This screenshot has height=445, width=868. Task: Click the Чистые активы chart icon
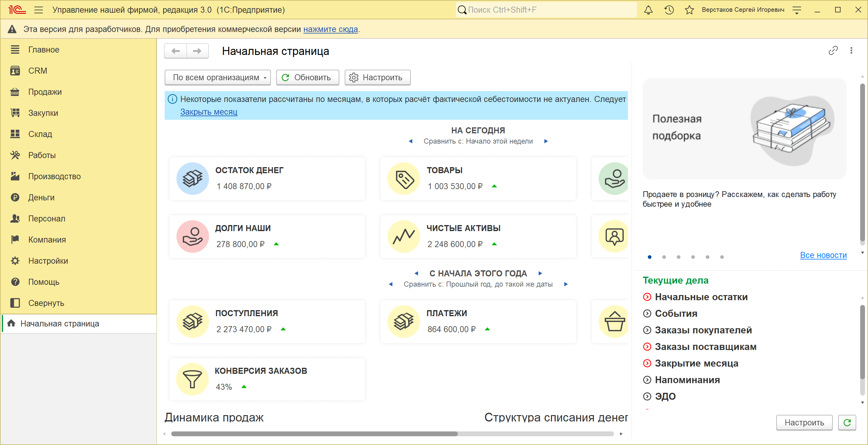pyautogui.click(x=404, y=236)
